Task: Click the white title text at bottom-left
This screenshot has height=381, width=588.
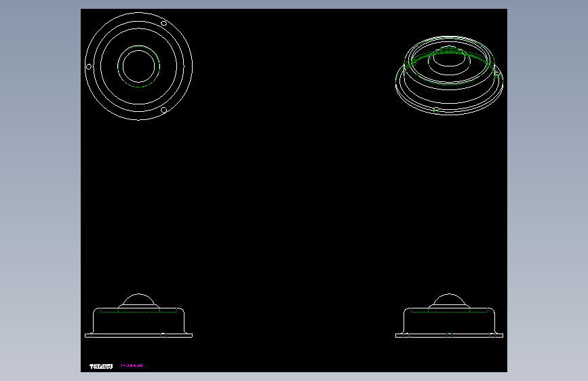Action: click(101, 366)
